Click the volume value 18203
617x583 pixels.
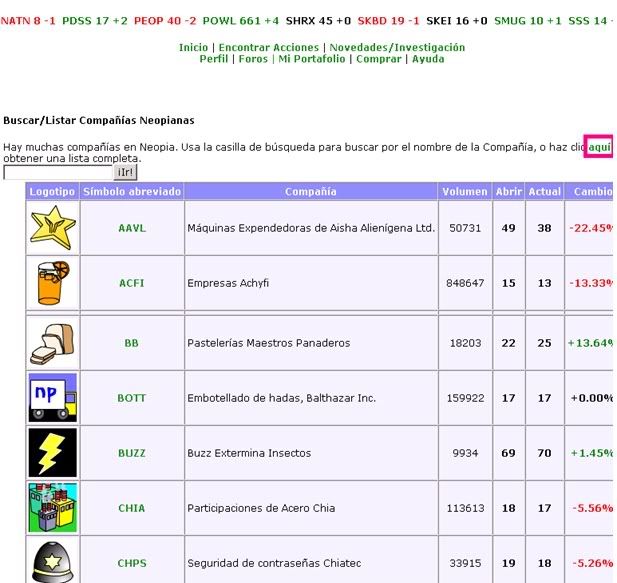click(x=465, y=343)
